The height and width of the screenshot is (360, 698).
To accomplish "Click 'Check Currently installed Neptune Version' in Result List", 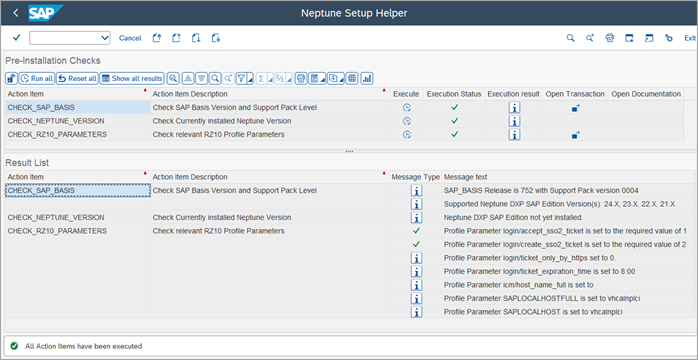I will [x=222, y=217].
